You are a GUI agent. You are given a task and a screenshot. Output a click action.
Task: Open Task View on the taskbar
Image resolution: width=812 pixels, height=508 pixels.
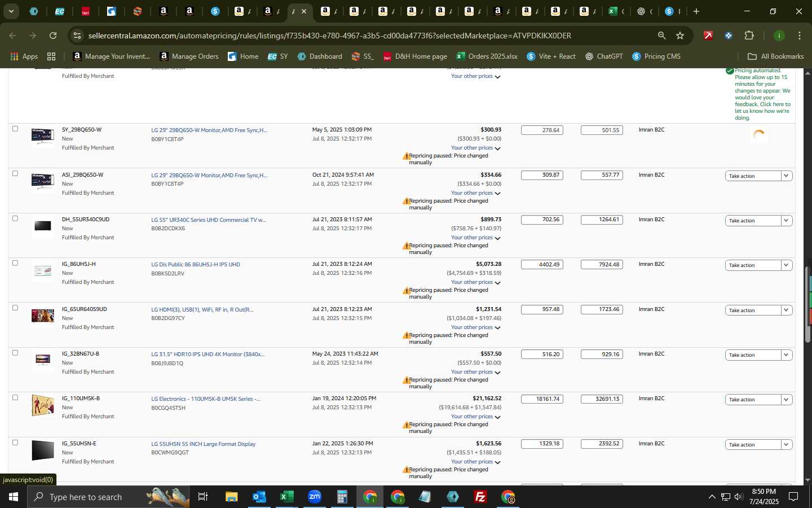click(x=203, y=497)
